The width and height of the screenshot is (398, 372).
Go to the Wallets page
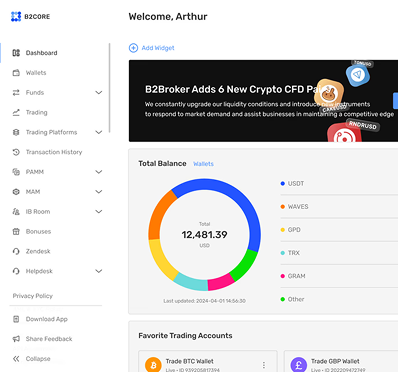tap(36, 73)
